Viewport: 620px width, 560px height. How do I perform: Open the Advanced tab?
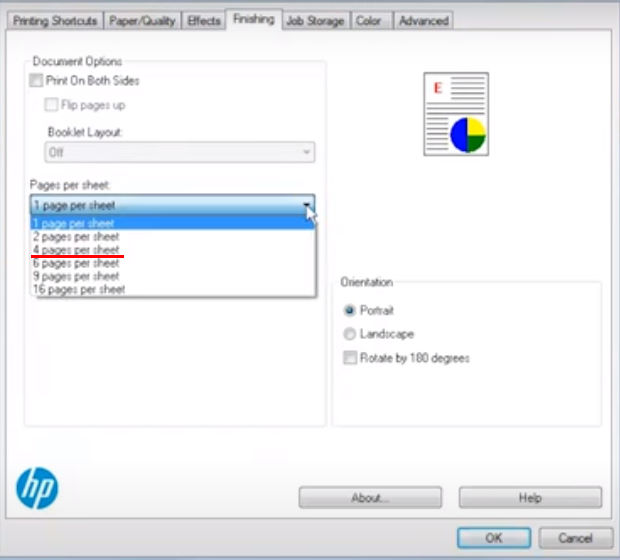[x=423, y=20]
